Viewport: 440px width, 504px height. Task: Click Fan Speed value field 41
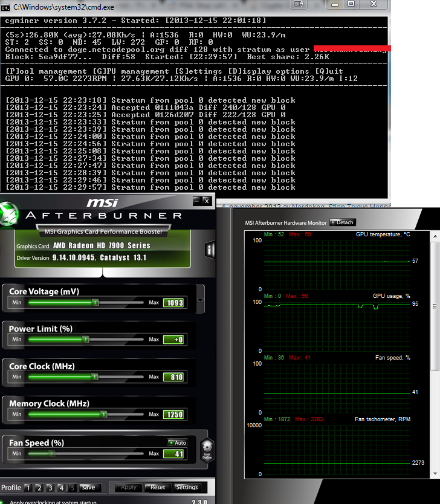173,453
